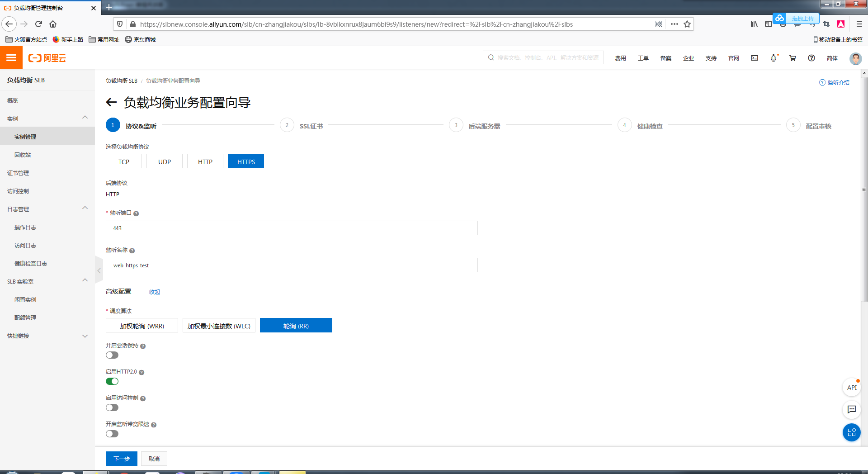Click the 阿里云 logo
868x474 pixels.
[x=47, y=57]
